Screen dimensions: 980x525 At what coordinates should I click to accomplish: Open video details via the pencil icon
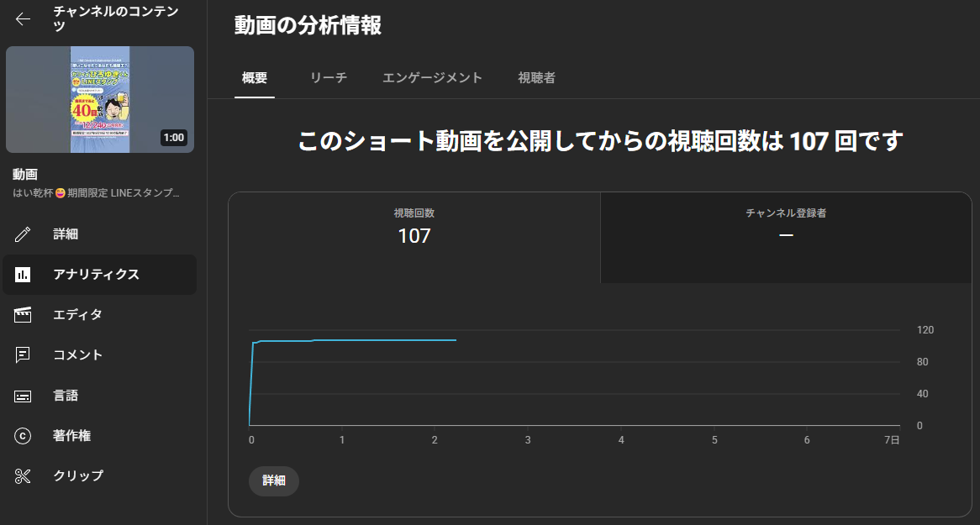(x=23, y=234)
